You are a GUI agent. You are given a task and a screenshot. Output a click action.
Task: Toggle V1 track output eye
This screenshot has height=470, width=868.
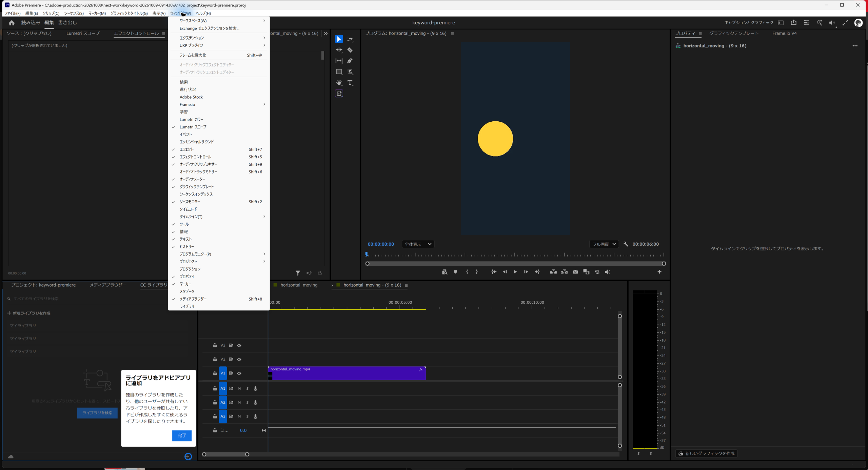point(239,373)
